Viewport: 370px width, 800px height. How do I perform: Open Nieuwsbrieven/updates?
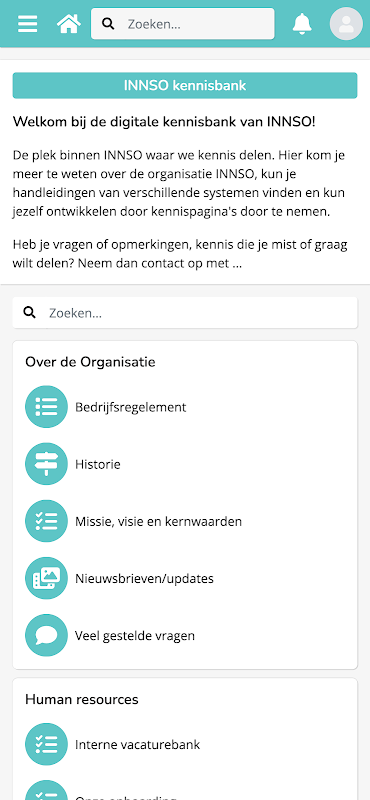point(144,579)
